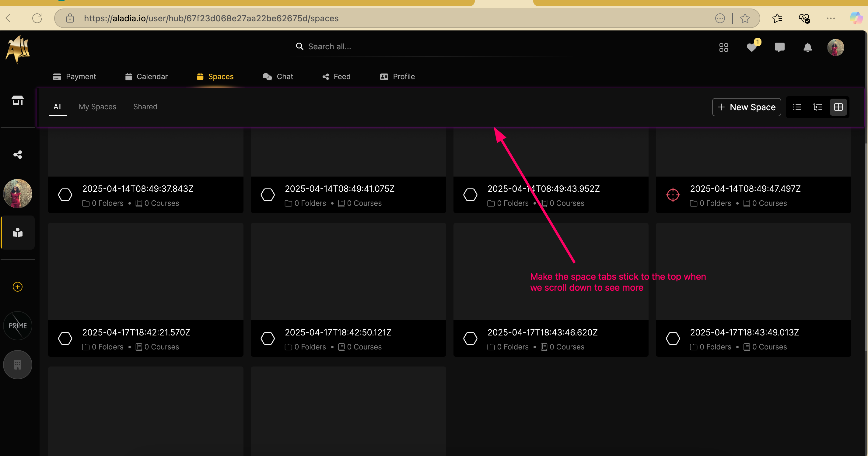
Task: Open the Copilot icon in the browser toolbar
Action: tap(856, 18)
